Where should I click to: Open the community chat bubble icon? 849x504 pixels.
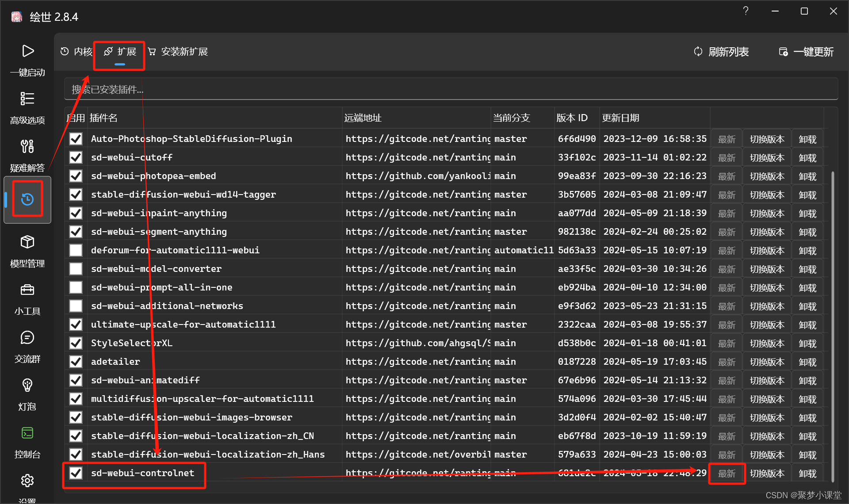coord(27,338)
